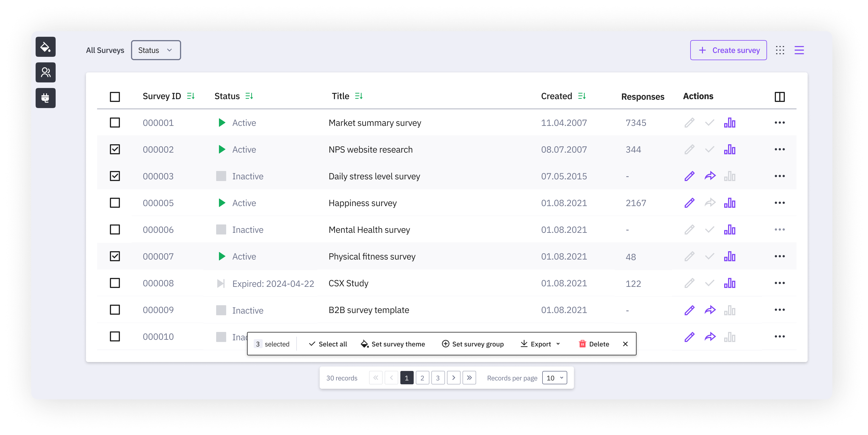
Task: Uncheck the box for survey 000002
Action: coord(115,149)
